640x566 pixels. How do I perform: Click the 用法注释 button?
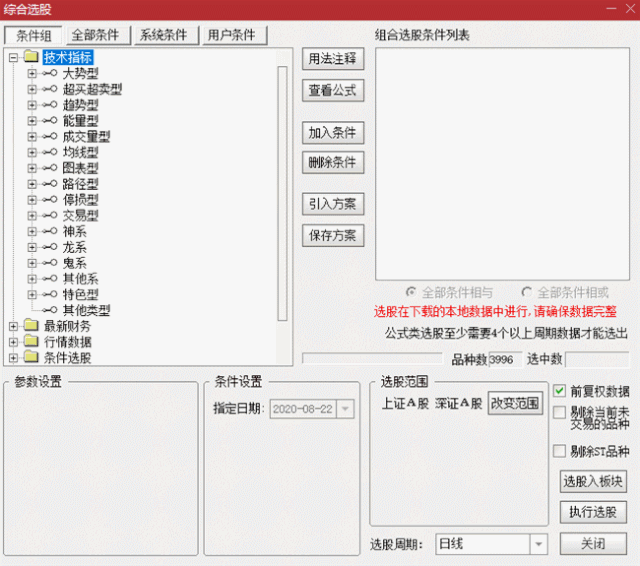point(333,59)
